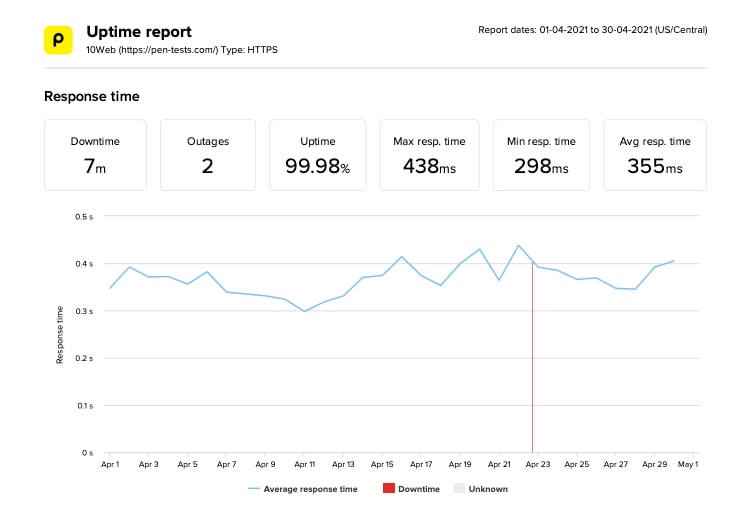The width and height of the screenshot is (749, 505).
Task: Click the Apr 23 axis label
Action: 538,464
